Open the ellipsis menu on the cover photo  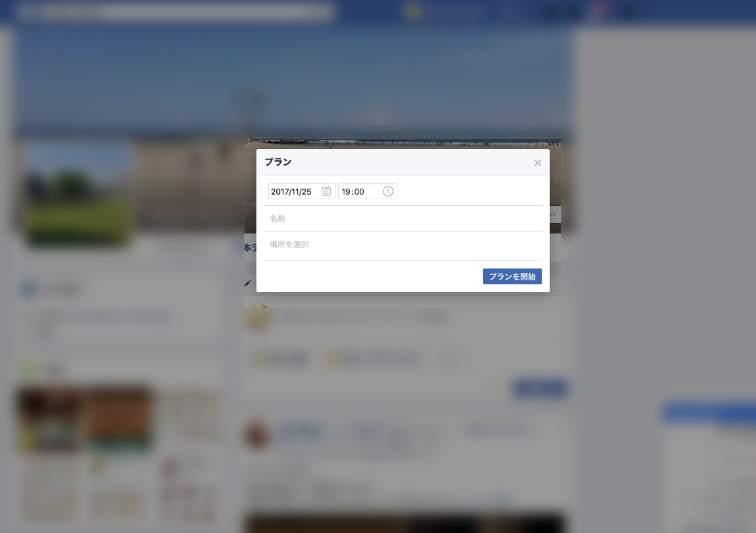[552, 214]
